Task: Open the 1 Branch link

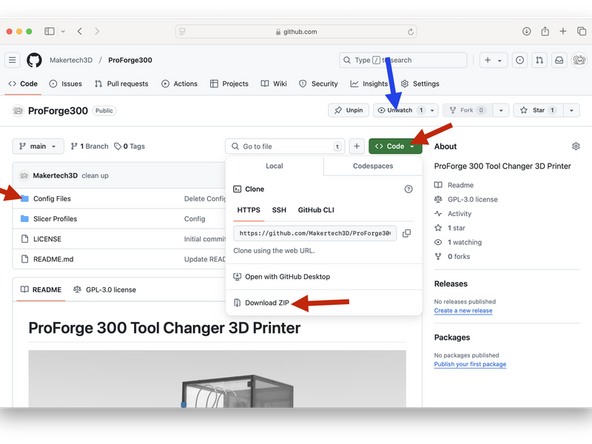Action: coord(89,146)
